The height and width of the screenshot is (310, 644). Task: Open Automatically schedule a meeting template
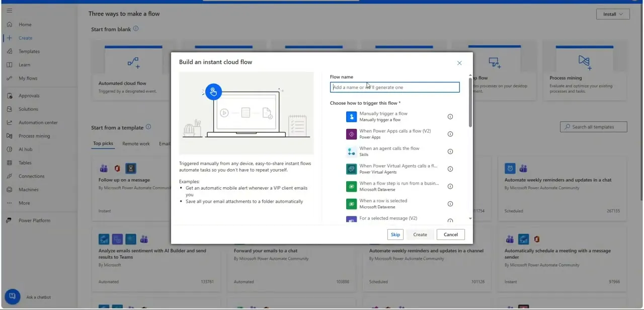pyautogui.click(x=562, y=259)
